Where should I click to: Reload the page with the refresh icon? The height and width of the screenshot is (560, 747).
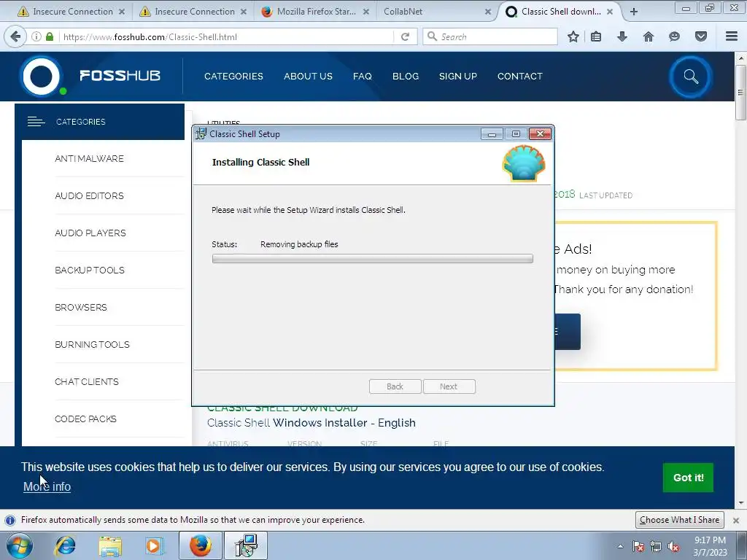pos(406,36)
